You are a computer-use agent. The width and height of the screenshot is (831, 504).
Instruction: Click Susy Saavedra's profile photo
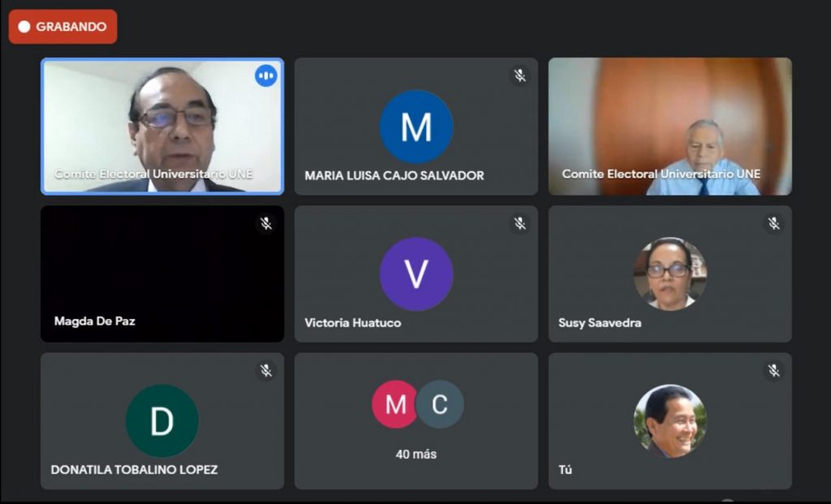tap(670, 274)
